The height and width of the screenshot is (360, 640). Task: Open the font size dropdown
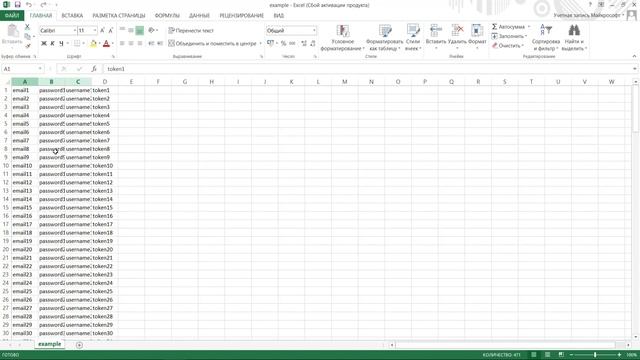[95, 31]
